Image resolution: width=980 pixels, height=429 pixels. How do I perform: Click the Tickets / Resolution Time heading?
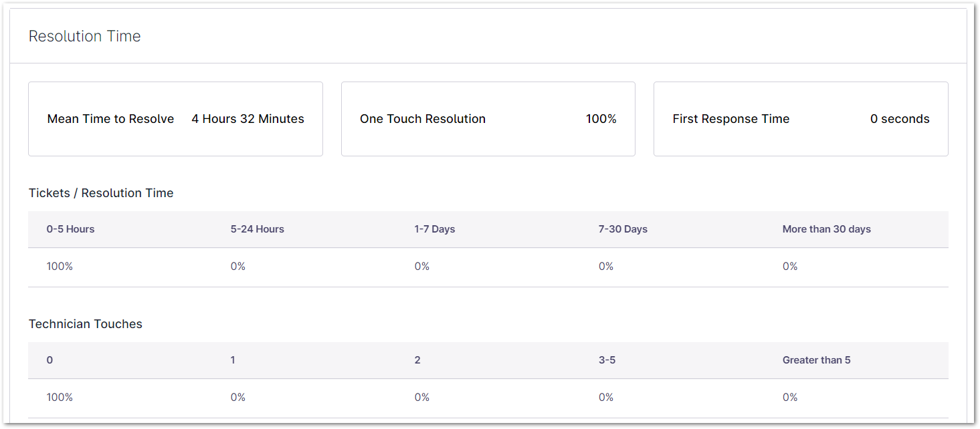click(x=101, y=193)
